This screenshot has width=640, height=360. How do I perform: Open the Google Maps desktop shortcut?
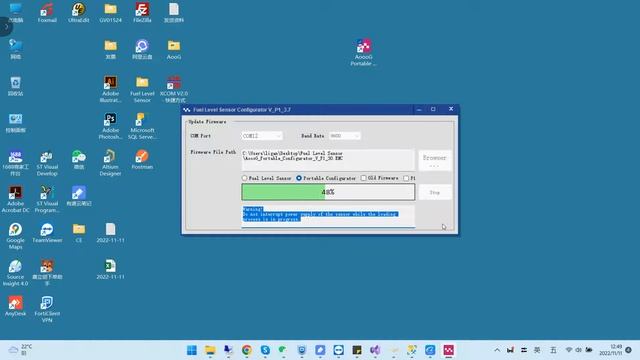[16, 236]
